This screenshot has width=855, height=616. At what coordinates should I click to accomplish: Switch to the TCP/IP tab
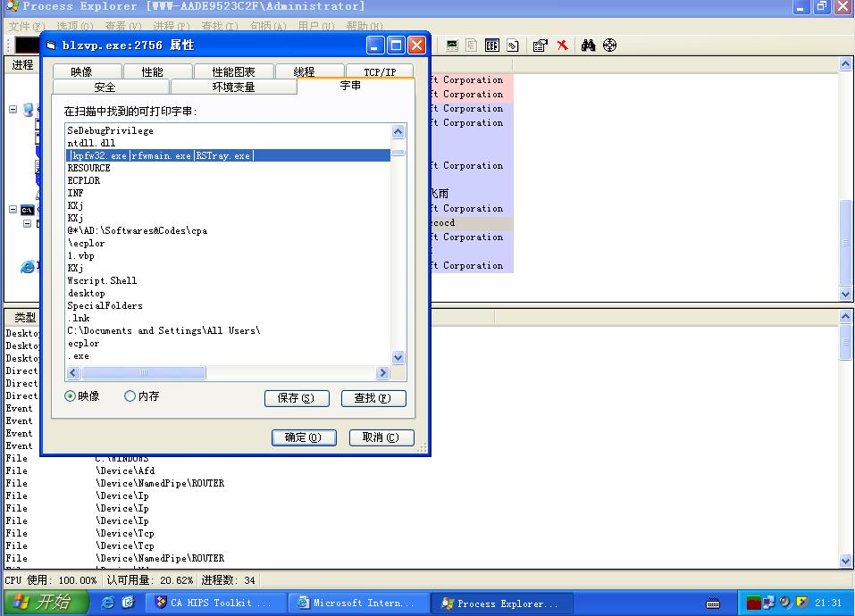click(380, 72)
